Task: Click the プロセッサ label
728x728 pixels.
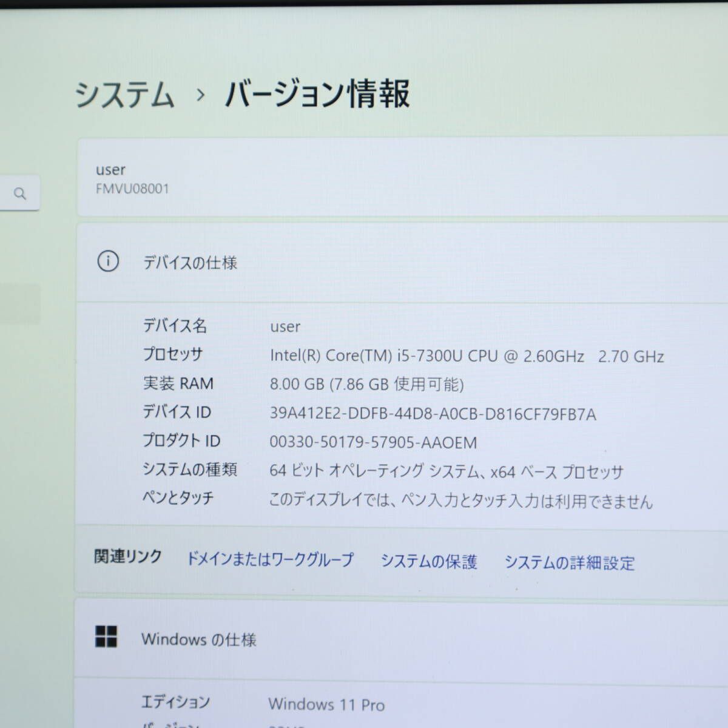Action: (172, 354)
